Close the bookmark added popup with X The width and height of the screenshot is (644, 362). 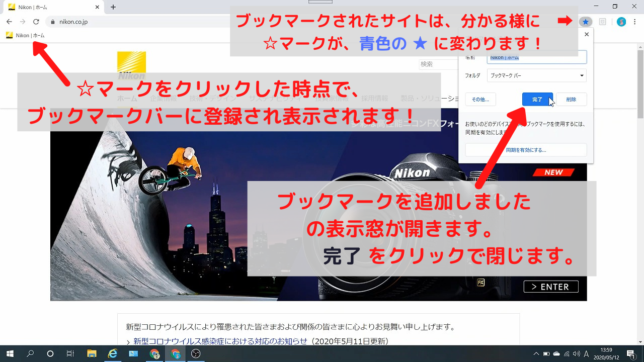pos(587,35)
